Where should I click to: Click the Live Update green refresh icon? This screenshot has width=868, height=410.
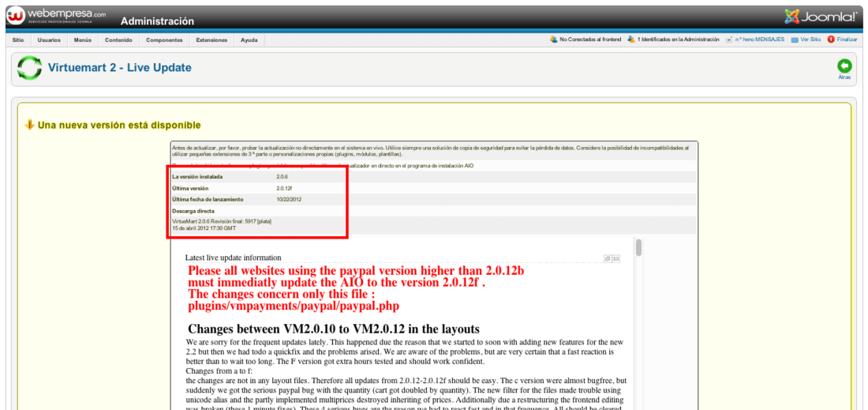coord(29,68)
